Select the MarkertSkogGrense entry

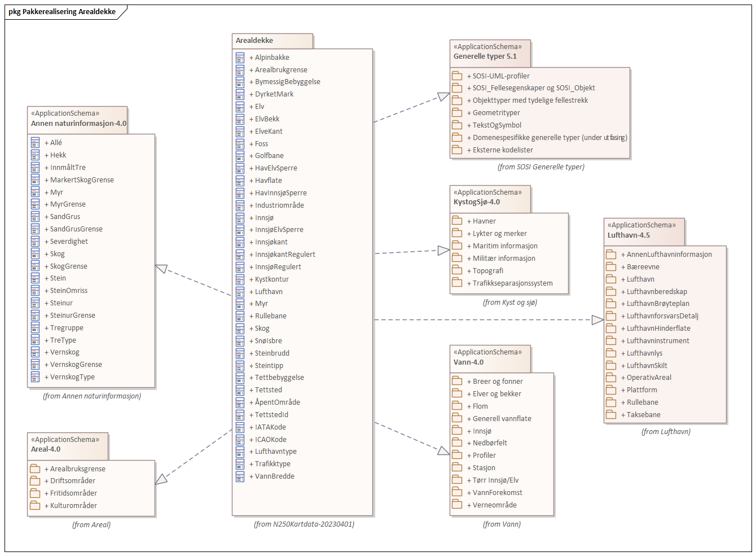(x=79, y=180)
